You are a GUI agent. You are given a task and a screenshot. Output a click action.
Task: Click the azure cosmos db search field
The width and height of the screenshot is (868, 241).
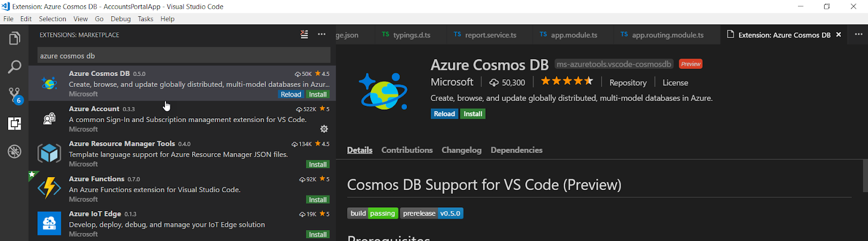pos(184,55)
